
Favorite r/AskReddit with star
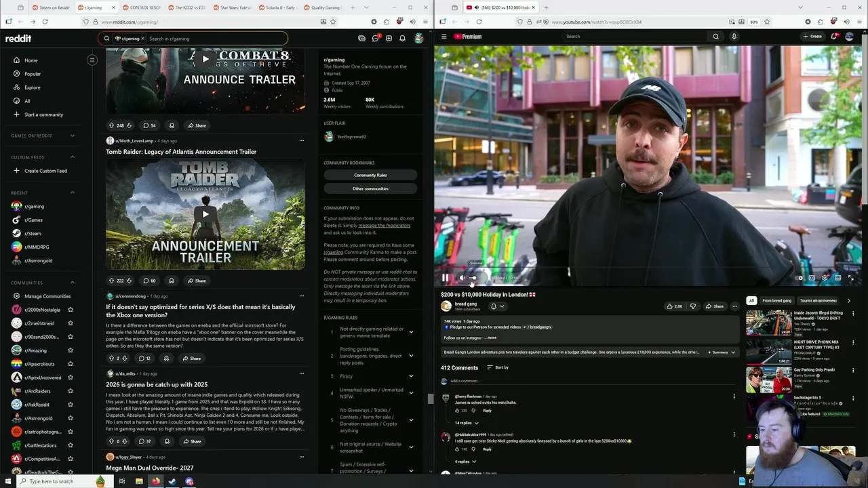point(71,405)
